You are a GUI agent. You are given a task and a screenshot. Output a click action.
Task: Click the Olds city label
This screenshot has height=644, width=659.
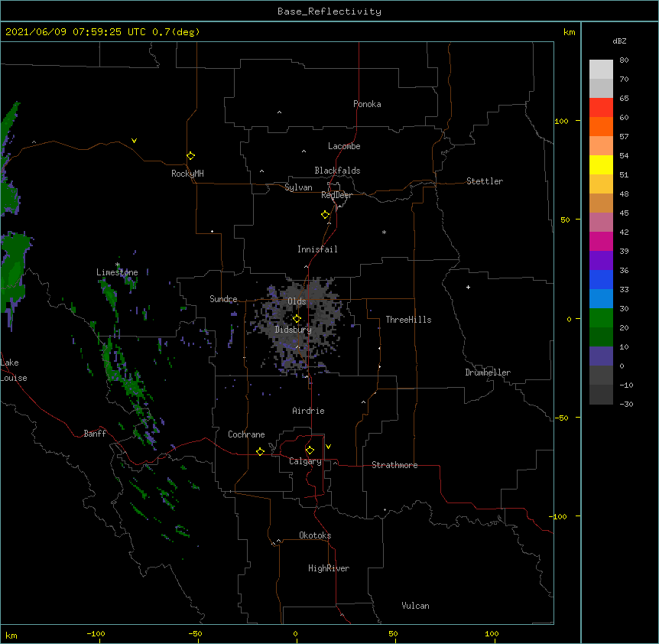tap(297, 301)
